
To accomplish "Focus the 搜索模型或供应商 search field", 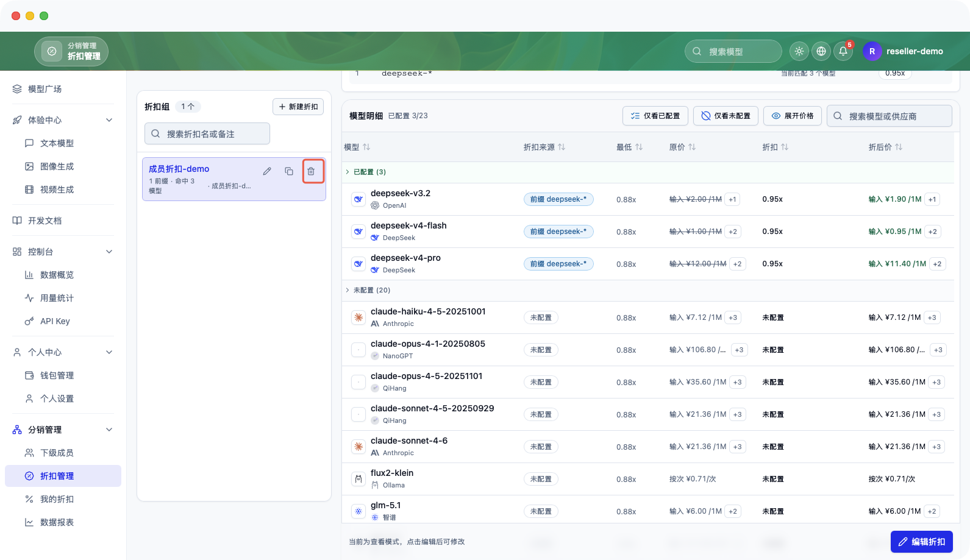I will [890, 116].
